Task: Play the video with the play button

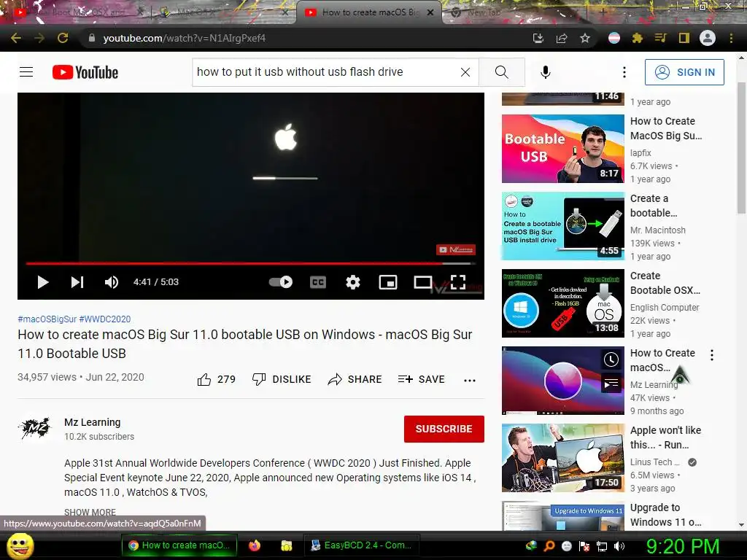Action: [43, 282]
